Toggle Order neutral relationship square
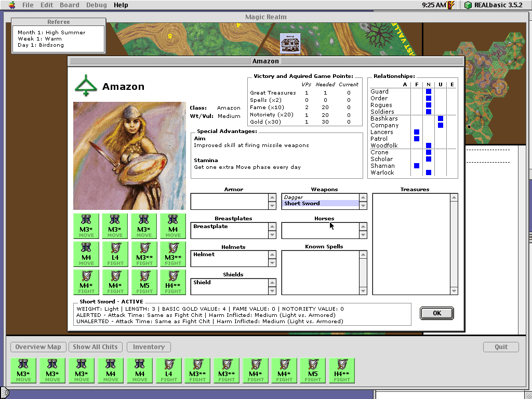 (x=429, y=98)
